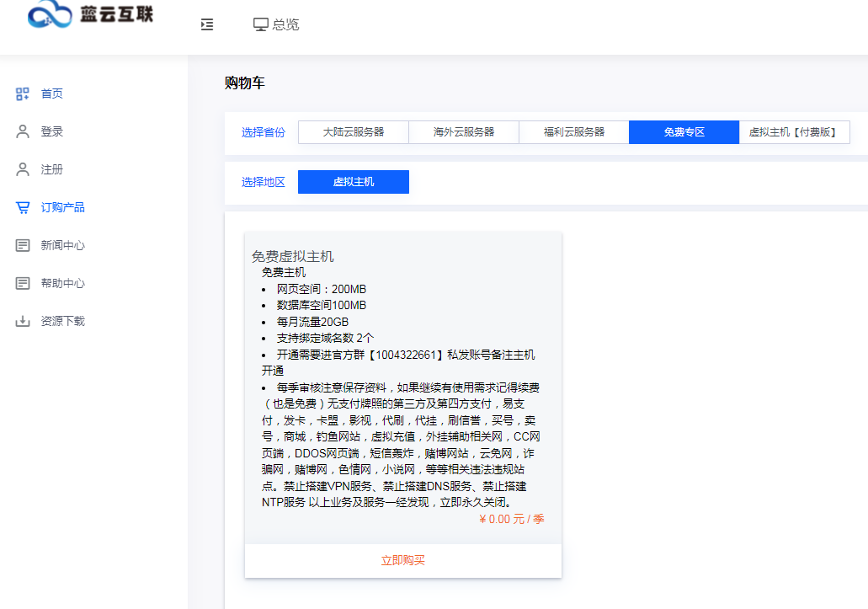This screenshot has width=868, height=609.
Task: Switch to 福利云服务器 tab
Action: pos(574,132)
